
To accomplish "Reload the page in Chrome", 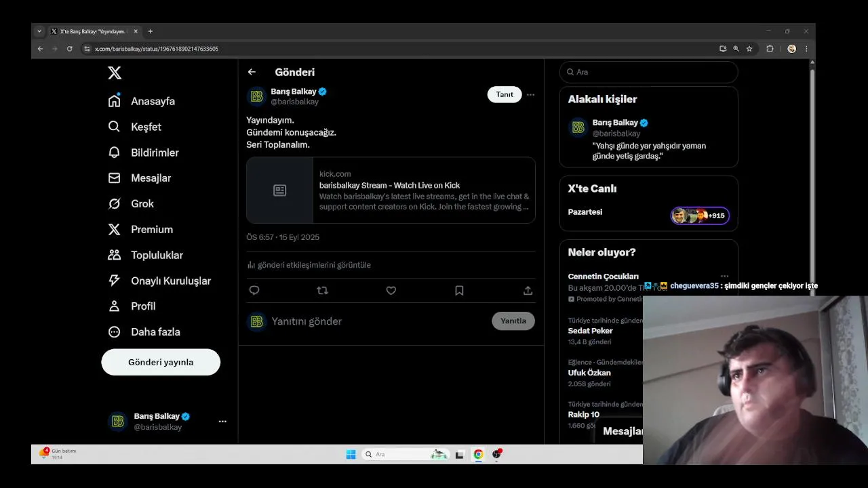I will point(69,49).
